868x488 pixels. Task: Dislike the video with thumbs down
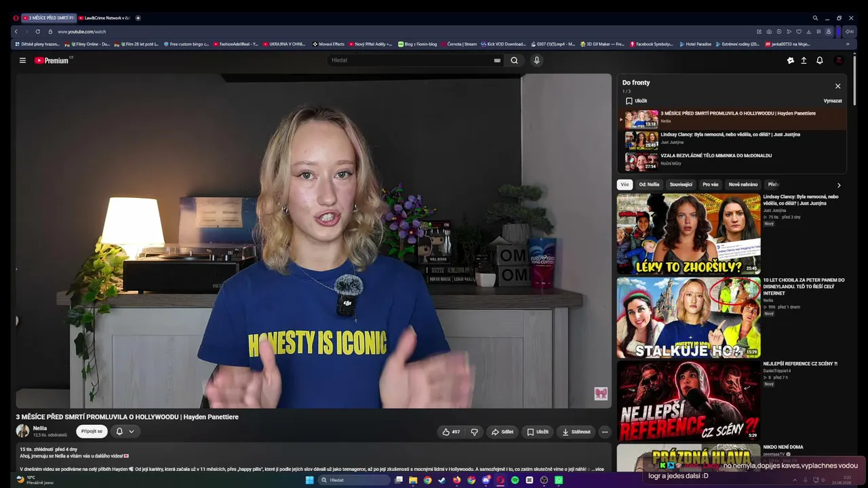pos(475,432)
